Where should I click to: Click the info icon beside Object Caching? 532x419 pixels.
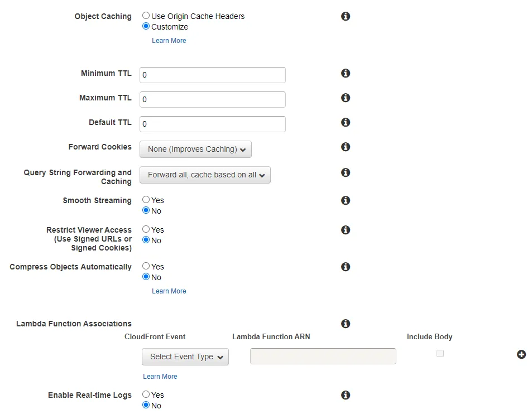pyautogui.click(x=346, y=17)
